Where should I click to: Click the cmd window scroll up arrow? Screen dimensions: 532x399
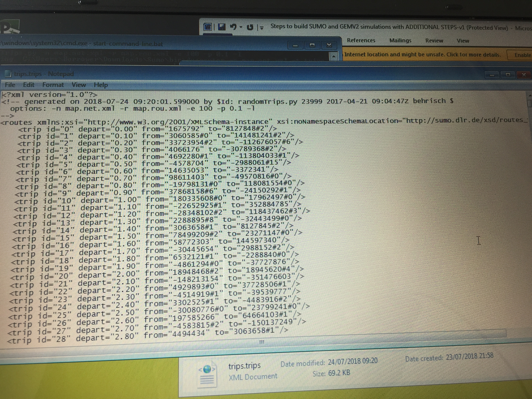pos(334,56)
